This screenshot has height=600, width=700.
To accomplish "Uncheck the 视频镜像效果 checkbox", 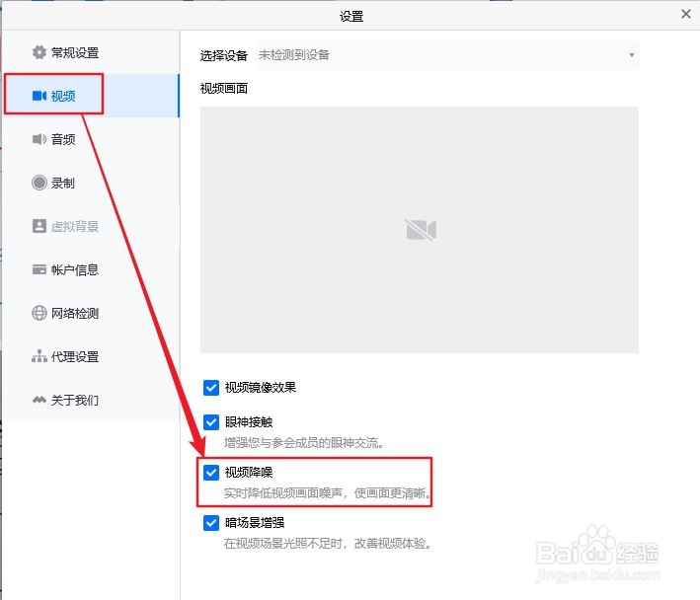I will 211,388.
